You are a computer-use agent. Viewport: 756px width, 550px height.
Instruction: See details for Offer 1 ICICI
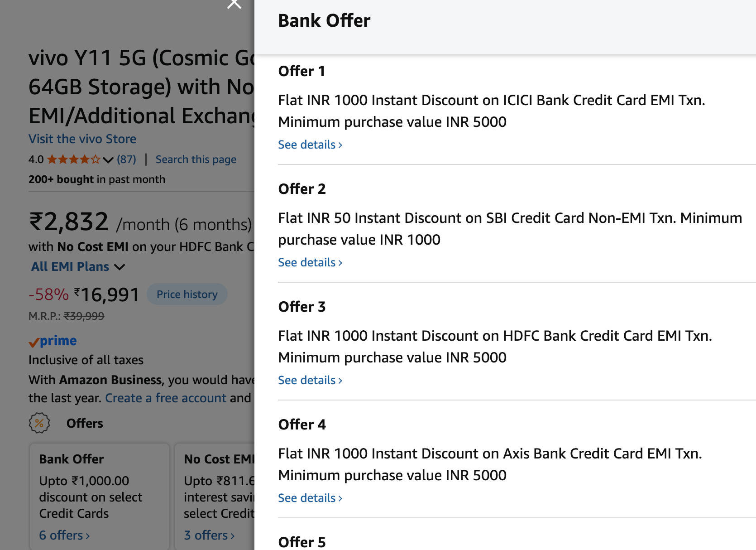click(x=310, y=145)
